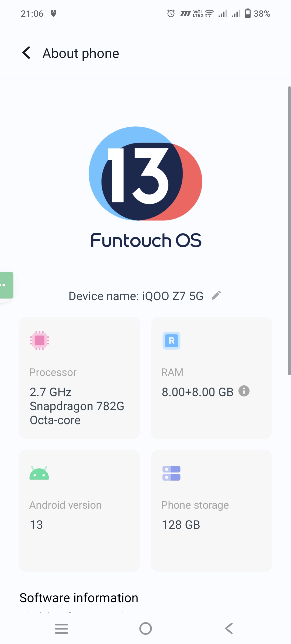Tap the RAM info icon

[x=244, y=391]
